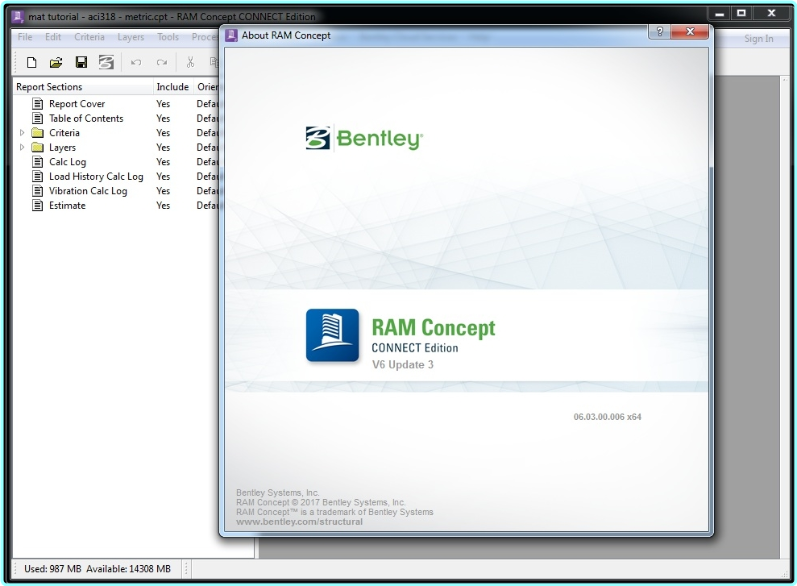The height and width of the screenshot is (586, 797).
Task: Click the Include column header
Action: pyautogui.click(x=172, y=87)
